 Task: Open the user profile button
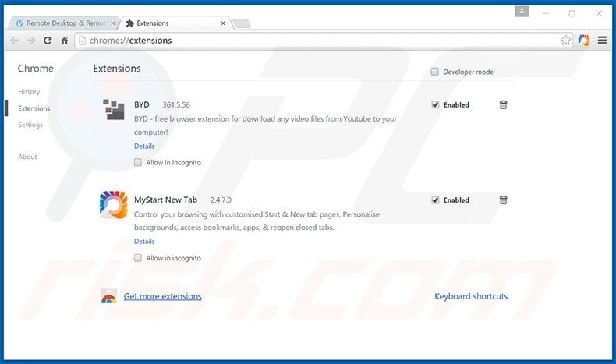point(522,12)
